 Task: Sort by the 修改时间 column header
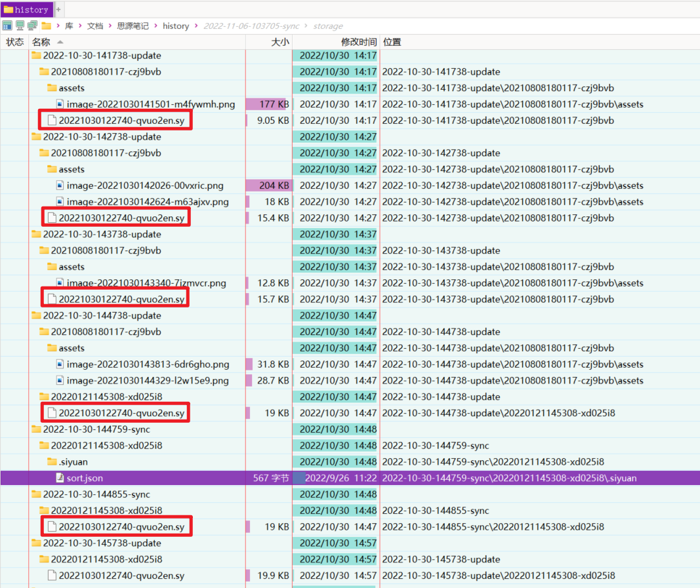(x=336, y=42)
